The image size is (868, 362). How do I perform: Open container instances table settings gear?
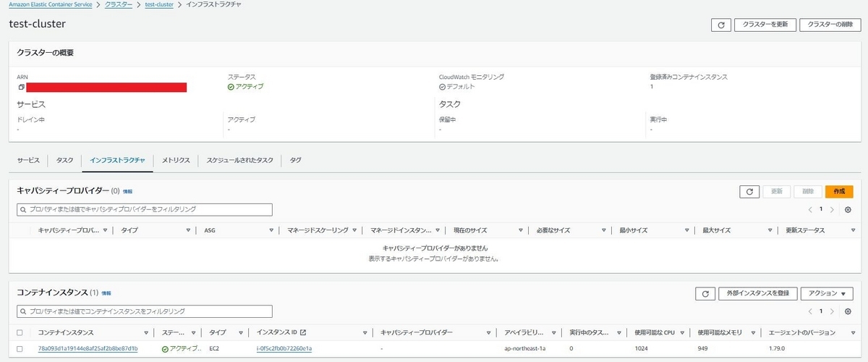tap(848, 311)
